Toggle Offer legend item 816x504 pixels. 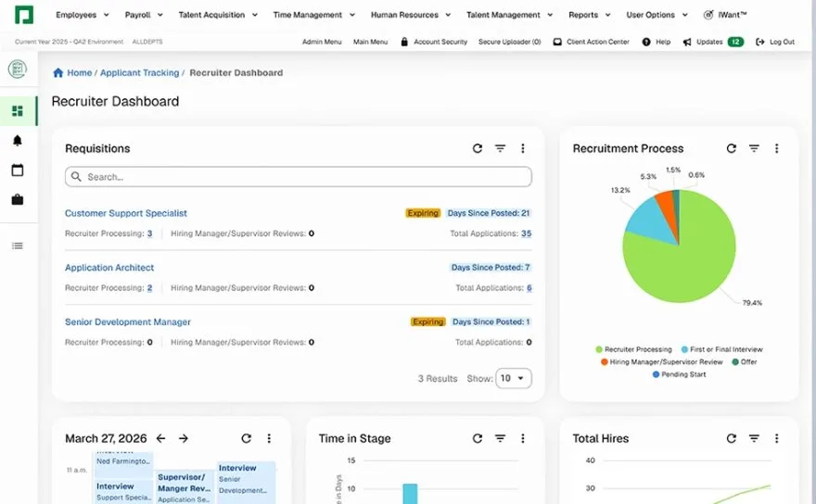point(745,362)
